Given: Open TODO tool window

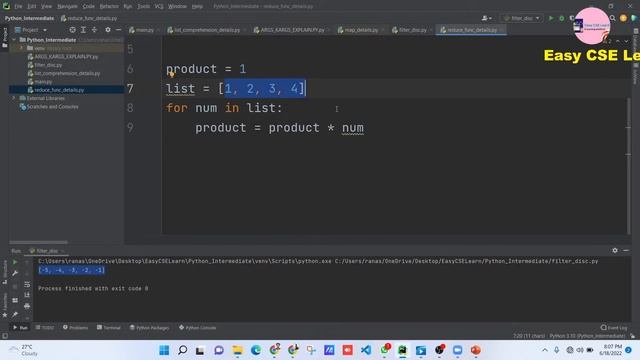Looking at the screenshot, I should [x=45, y=328].
